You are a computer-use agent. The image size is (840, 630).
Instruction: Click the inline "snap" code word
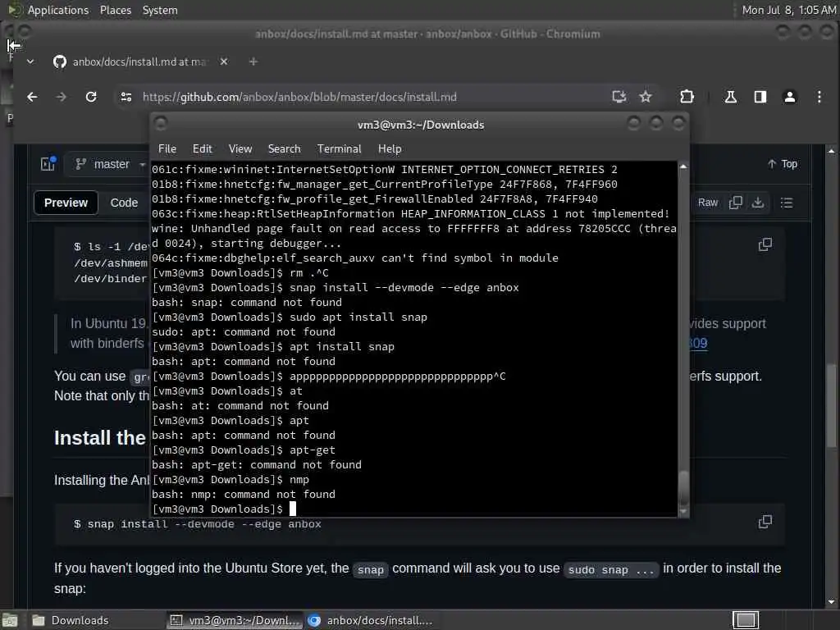(x=371, y=569)
